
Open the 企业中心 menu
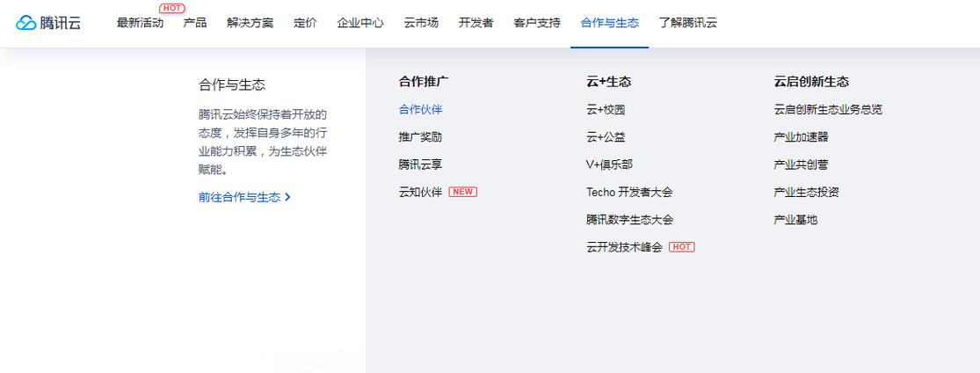click(x=360, y=23)
